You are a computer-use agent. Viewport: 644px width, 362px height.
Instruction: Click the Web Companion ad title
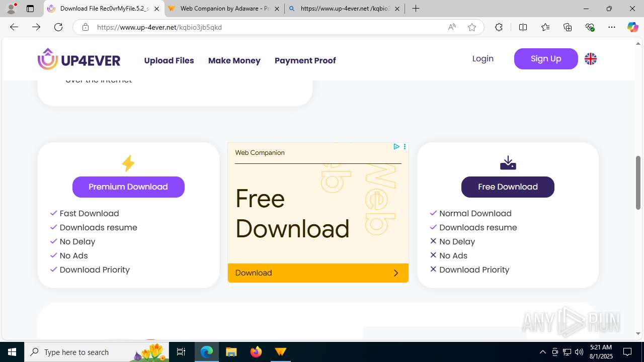click(x=260, y=153)
